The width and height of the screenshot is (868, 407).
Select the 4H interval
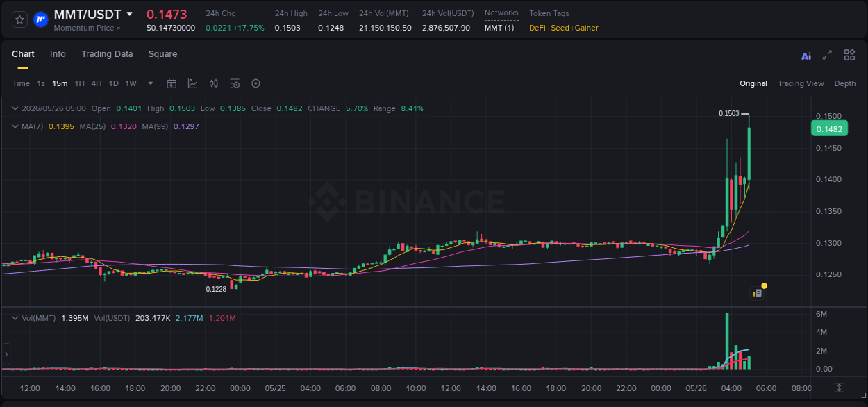tap(97, 83)
